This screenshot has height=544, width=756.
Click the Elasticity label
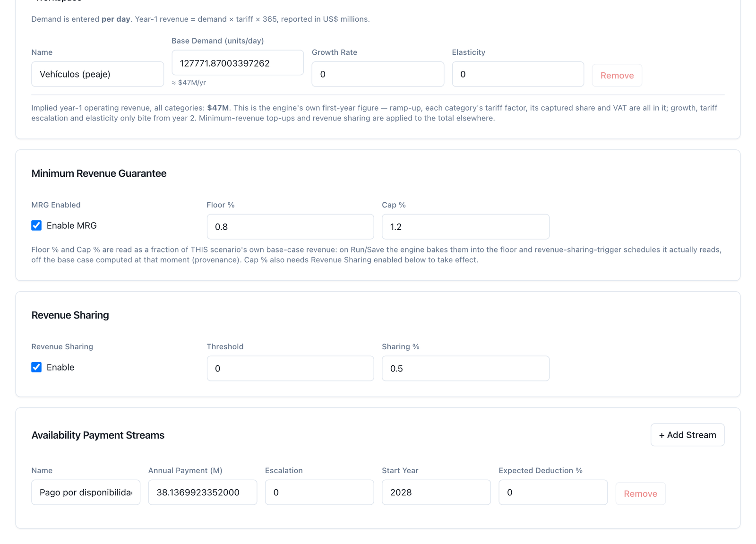469,52
